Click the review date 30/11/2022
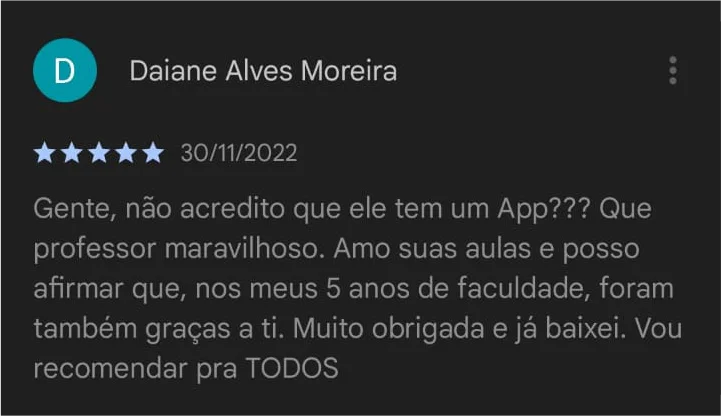The width and height of the screenshot is (721, 416). point(239,153)
